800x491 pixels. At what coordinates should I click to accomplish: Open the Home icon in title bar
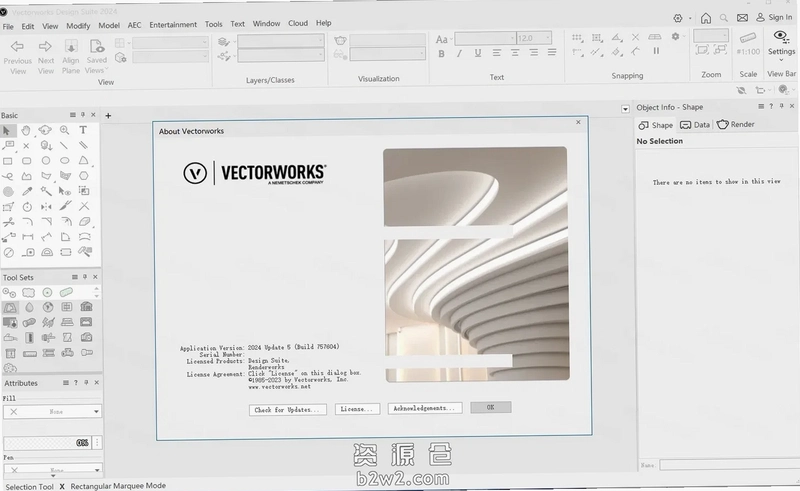coord(706,18)
